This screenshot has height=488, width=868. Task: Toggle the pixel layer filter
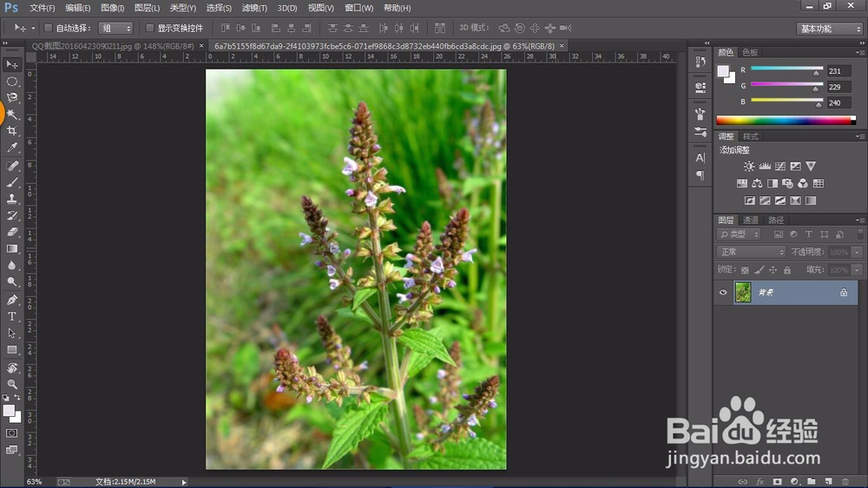click(779, 234)
